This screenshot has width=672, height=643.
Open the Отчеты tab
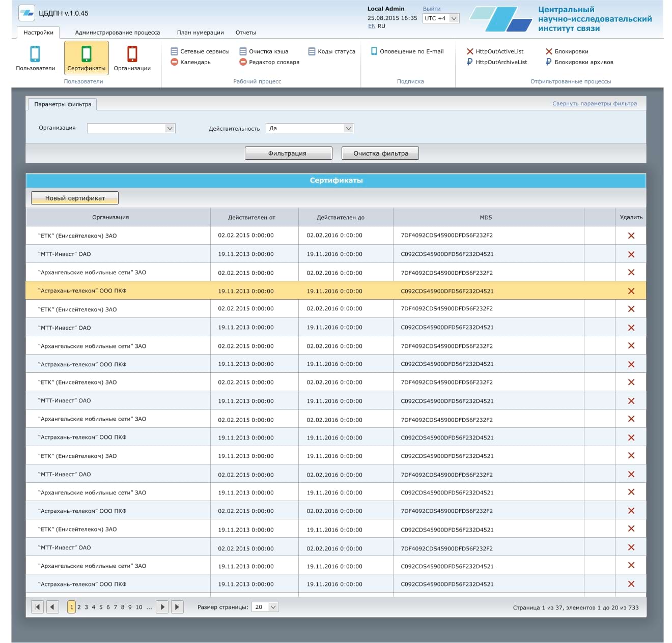(x=245, y=33)
